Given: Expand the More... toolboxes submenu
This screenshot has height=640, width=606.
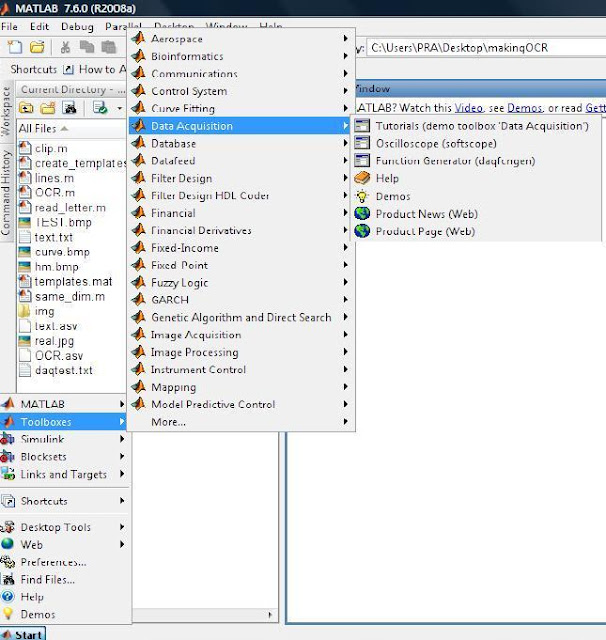Looking at the screenshot, I should (240, 422).
